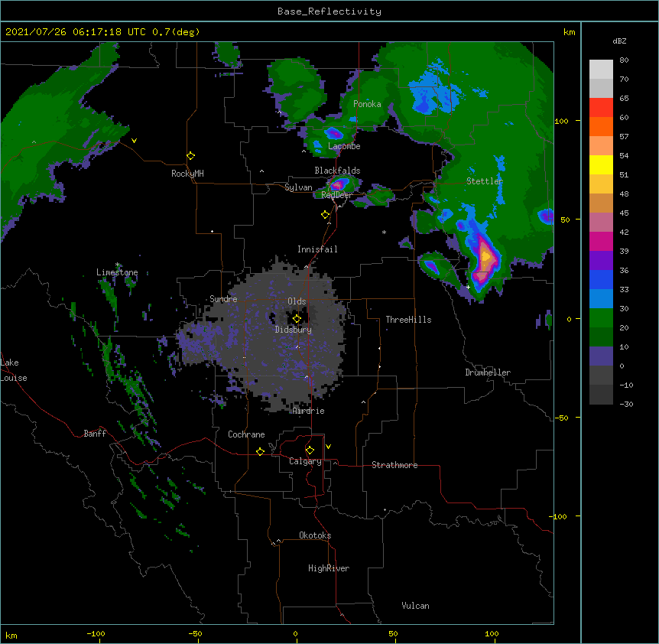Click the yellow diamond marker above RockyMH
Viewport: 659px width, 644px height.
[x=191, y=156]
